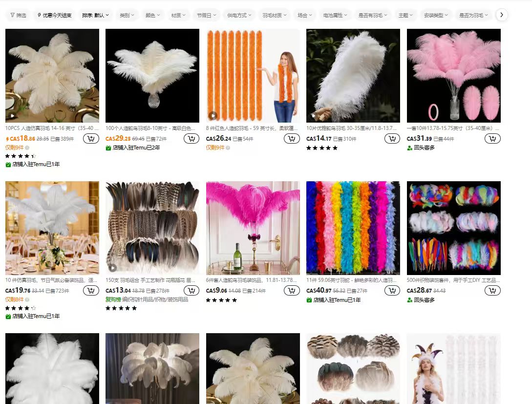This screenshot has height=404, width=532.
Task: Click the 回头客多 badge under CA$31.39
Action: click(x=421, y=148)
